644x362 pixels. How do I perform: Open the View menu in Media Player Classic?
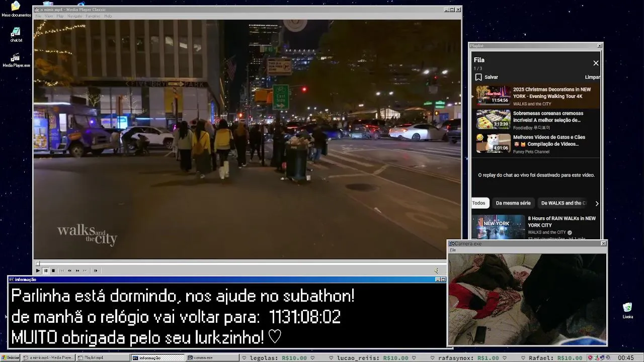tap(49, 16)
